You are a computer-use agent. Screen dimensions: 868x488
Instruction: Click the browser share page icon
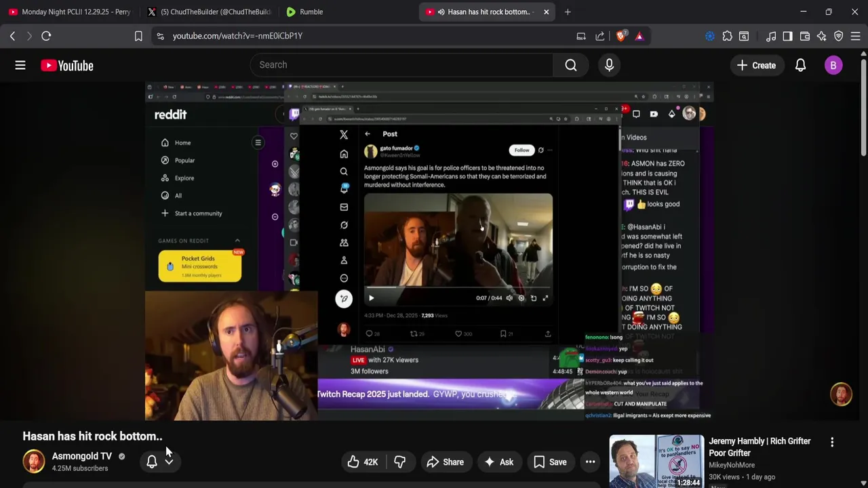600,36
